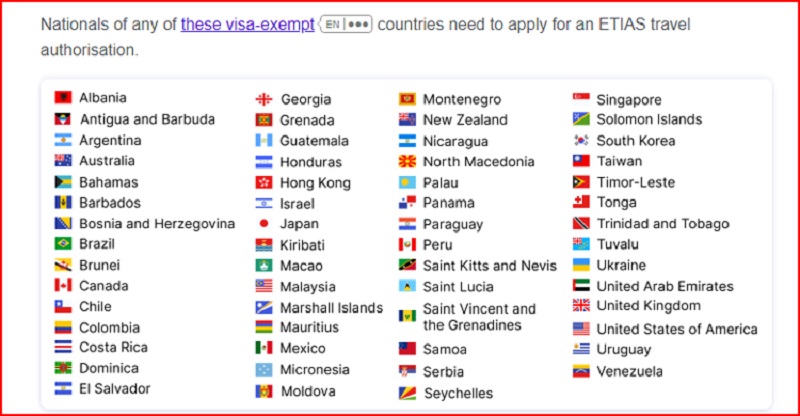The width and height of the screenshot is (800, 416).
Task: Click the Venezuela flag icon
Action: click(581, 371)
